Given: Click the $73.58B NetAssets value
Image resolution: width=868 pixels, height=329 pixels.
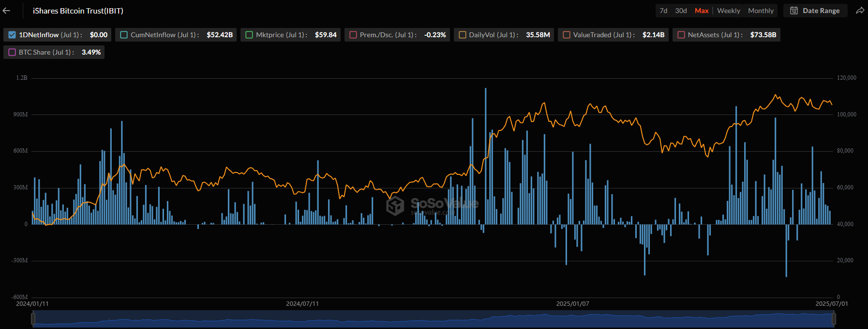Looking at the screenshot, I should click(x=763, y=35).
